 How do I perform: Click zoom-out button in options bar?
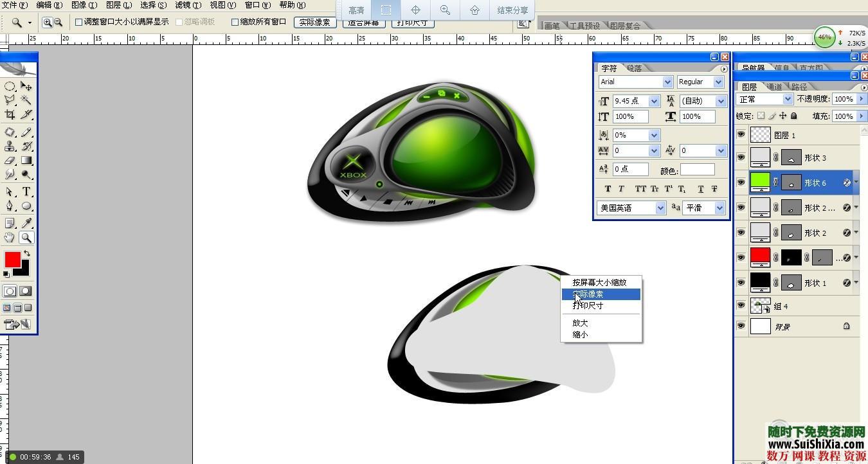click(x=58, y=22)
